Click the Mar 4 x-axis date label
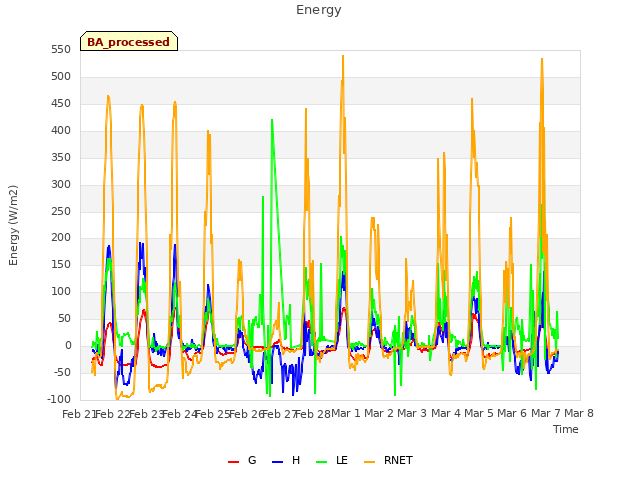 point(446,413)
